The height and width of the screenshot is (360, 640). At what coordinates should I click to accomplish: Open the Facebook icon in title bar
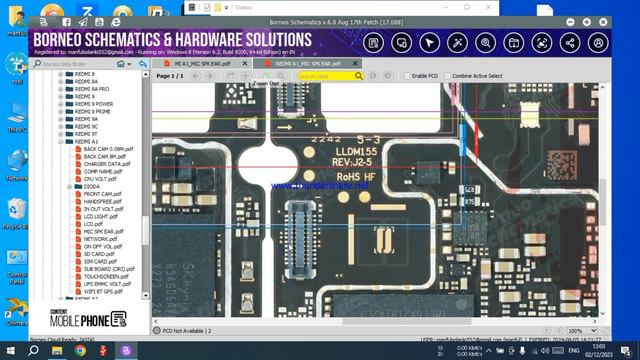67,22
